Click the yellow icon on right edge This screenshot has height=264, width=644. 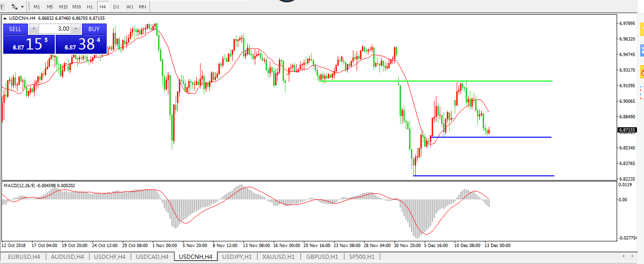641,29
